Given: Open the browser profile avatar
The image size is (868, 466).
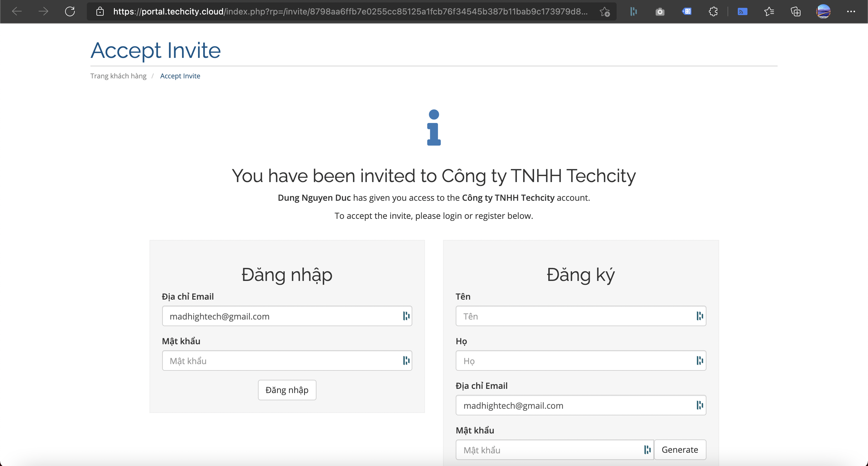Looking at the screenshot, I should click(823, 11).
